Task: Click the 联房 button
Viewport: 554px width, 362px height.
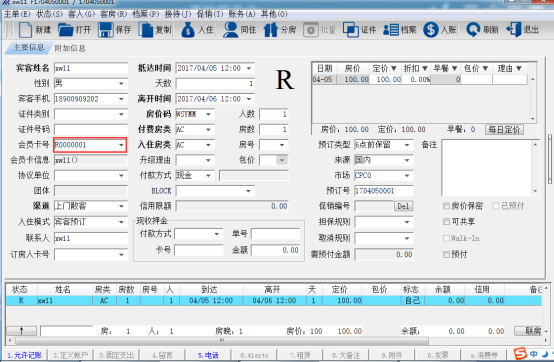Action: coord(529,331)
